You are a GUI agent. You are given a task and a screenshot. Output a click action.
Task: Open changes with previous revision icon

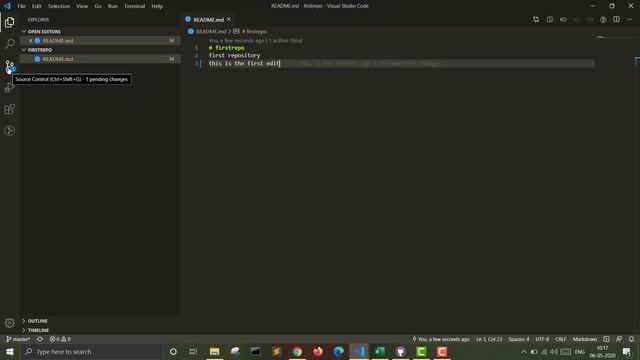(563, 20)
